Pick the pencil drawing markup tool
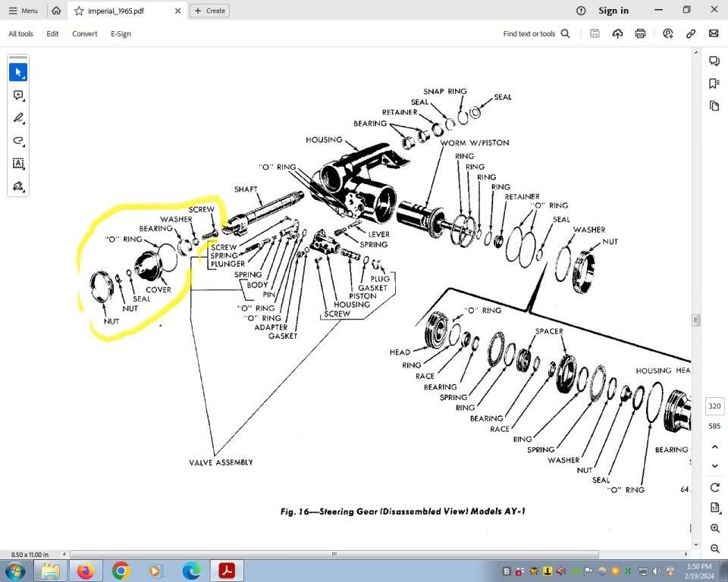 pos(18,117)
